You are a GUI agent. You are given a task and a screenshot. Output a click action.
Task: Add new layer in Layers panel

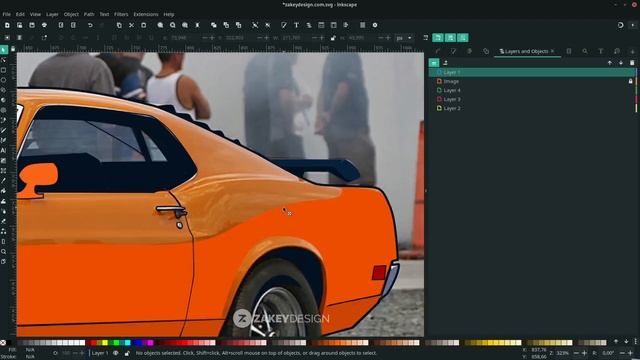pos(445,63)
